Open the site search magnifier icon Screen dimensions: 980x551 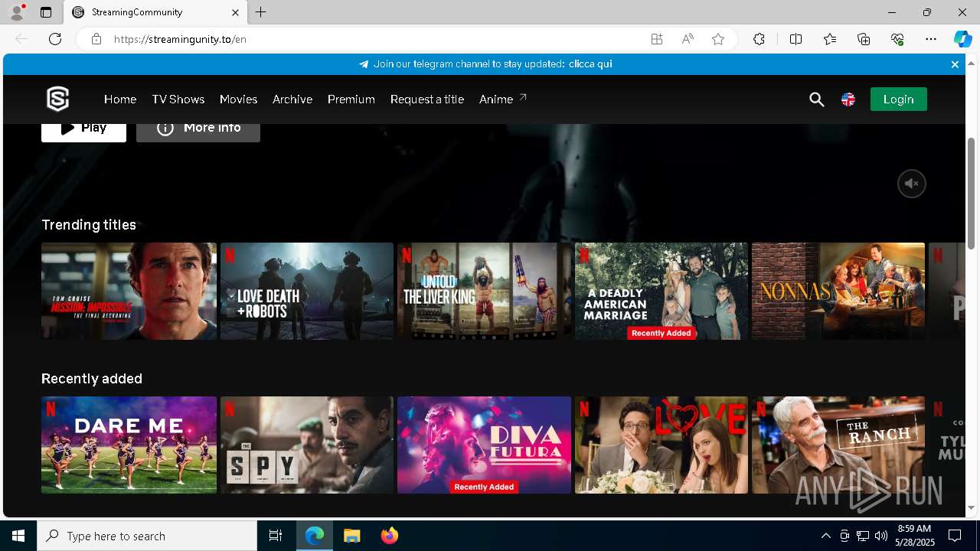point(817,99)
